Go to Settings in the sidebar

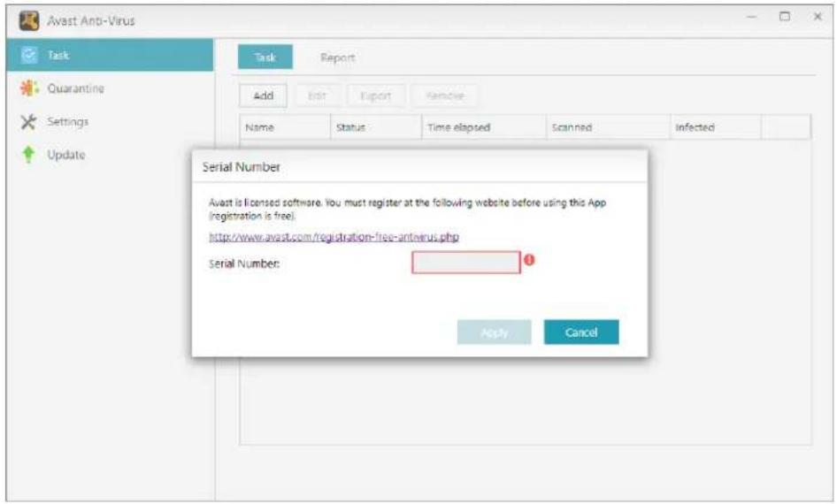(x=68, y=122)
